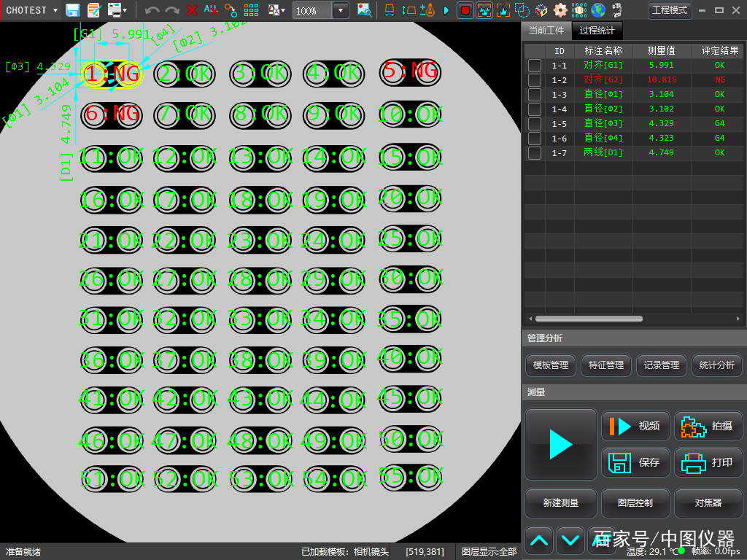Expand the zoom percentage dropdown arrow

(340, 10)
